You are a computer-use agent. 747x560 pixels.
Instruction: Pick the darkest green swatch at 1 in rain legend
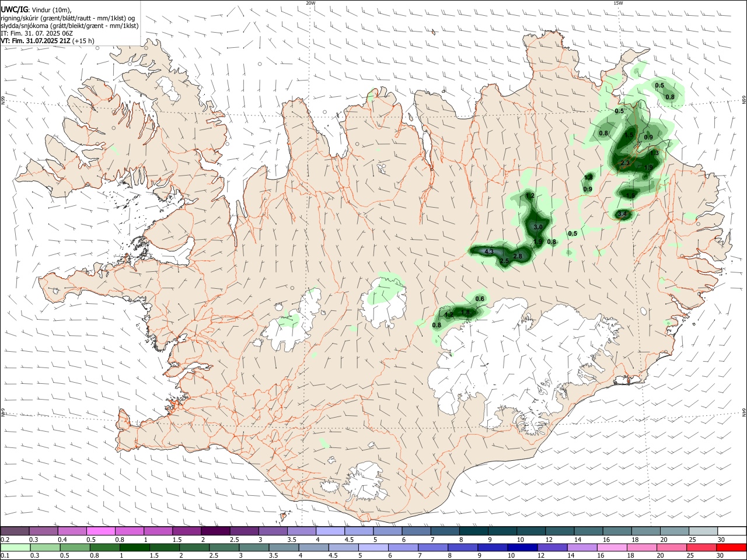click(135, 548)
